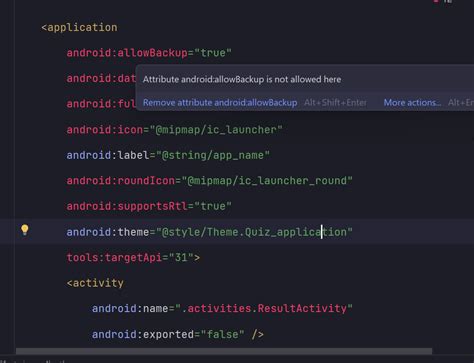Click android:exported="false" line
This screenshot has width=474, height=363.
(178, 334)
